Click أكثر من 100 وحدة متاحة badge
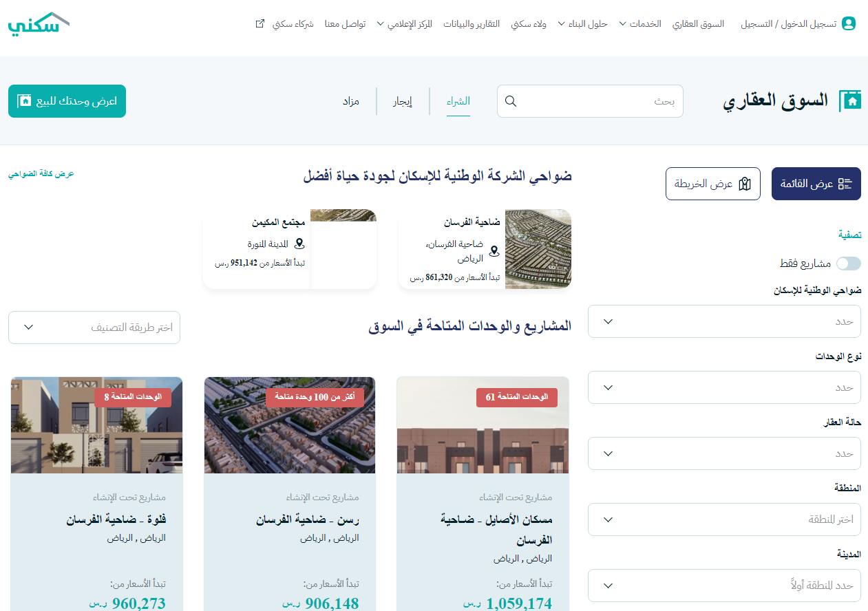868x611 pixels. (x=315, y=397)
